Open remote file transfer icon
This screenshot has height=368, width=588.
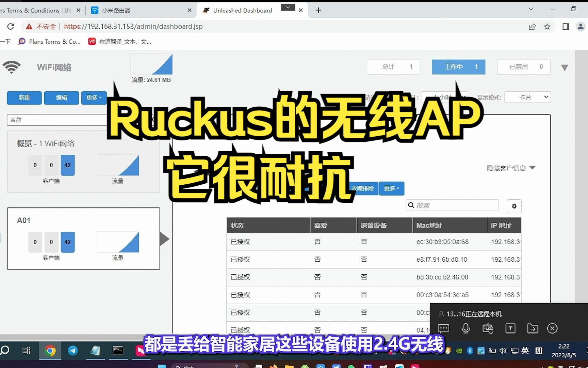pos(533,328)
